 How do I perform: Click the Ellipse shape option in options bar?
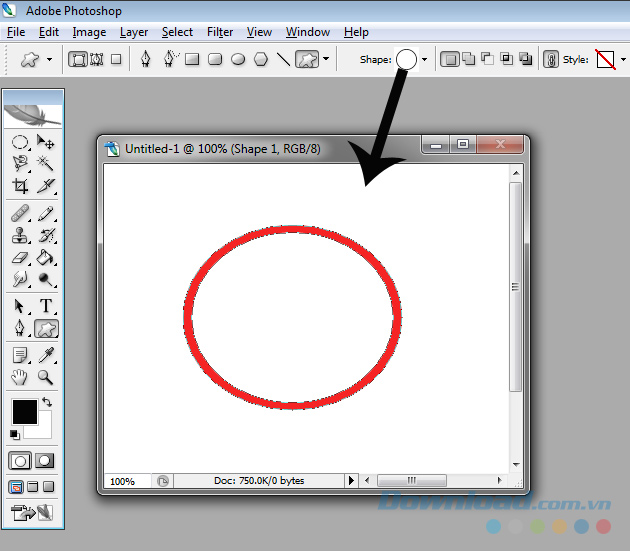click(x=238, y=60)
